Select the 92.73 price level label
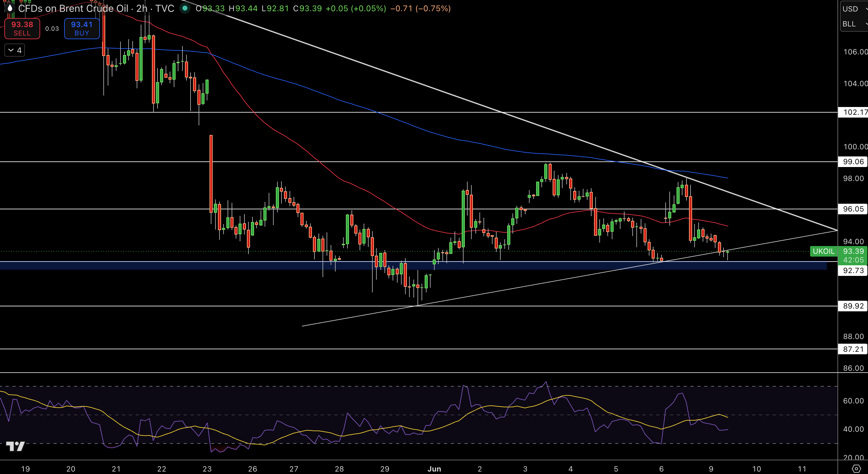Screen dimensions: 868x474 [x=853, y=270]
